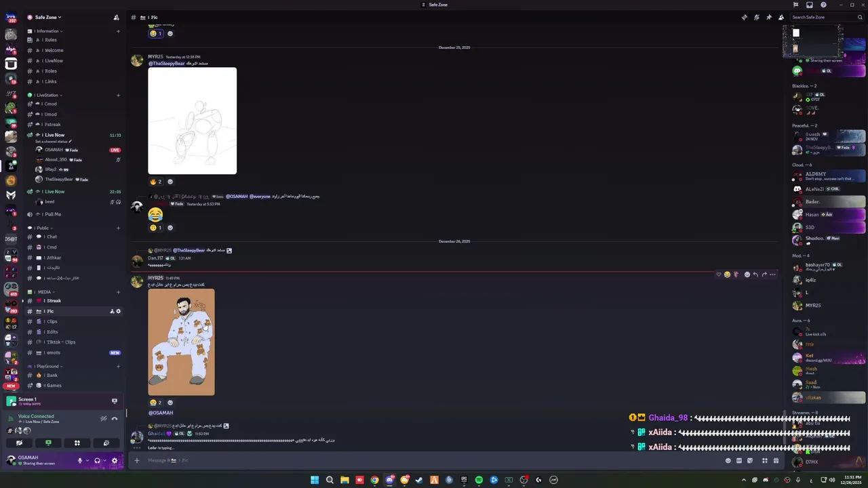Open Chrome from the Windows taskbar

tap(374, 480)
